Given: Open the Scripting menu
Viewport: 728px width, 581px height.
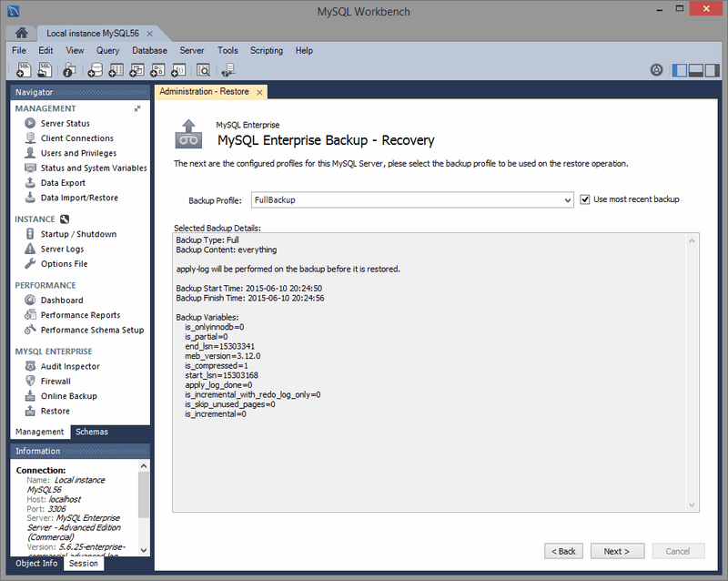Looking at the screenshot, I should (x=267, y=50).
